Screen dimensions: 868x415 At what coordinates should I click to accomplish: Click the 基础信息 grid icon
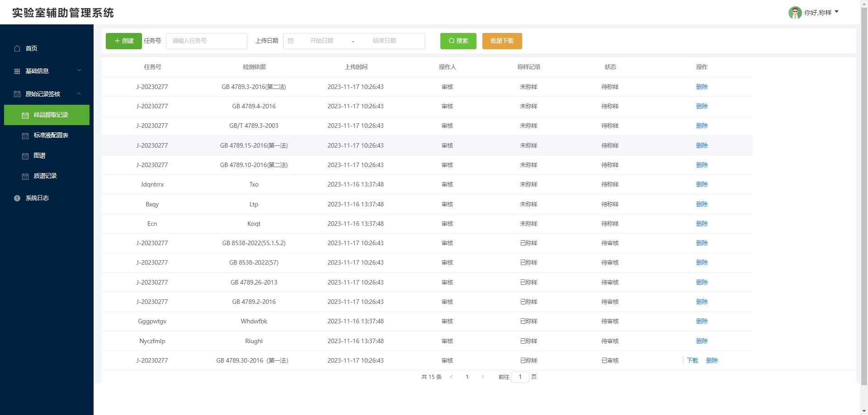click(x=17, y=71)
